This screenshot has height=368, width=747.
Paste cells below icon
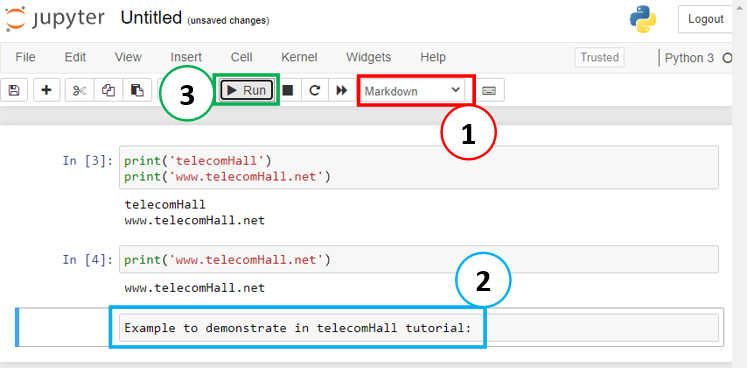(137, 91)
